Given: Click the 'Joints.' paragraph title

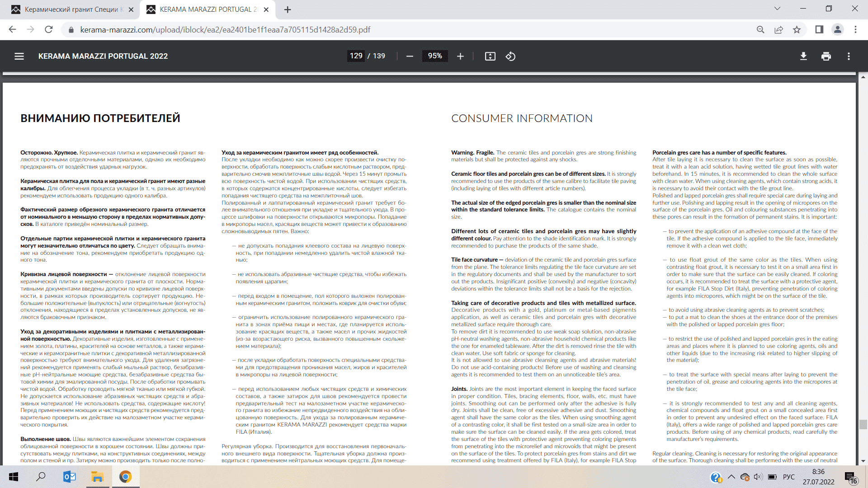Looking at the screenshot, I should tap(459, 389).
